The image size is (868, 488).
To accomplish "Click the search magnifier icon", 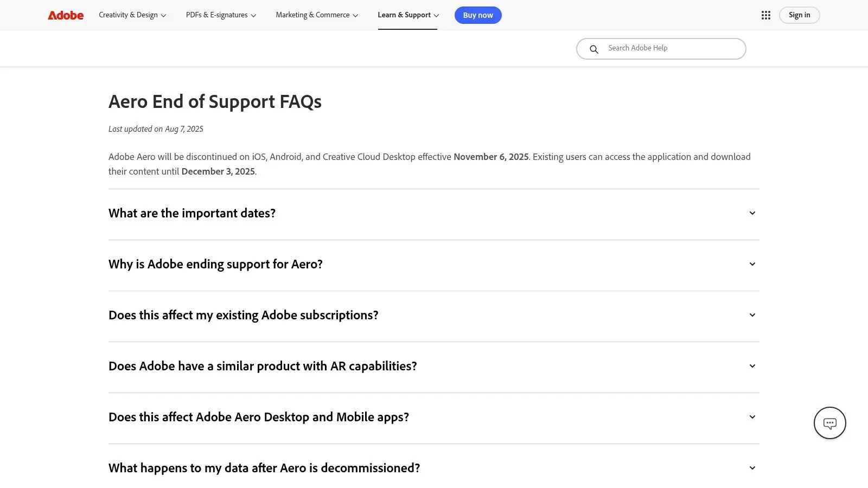I will [x=594, y=49].
